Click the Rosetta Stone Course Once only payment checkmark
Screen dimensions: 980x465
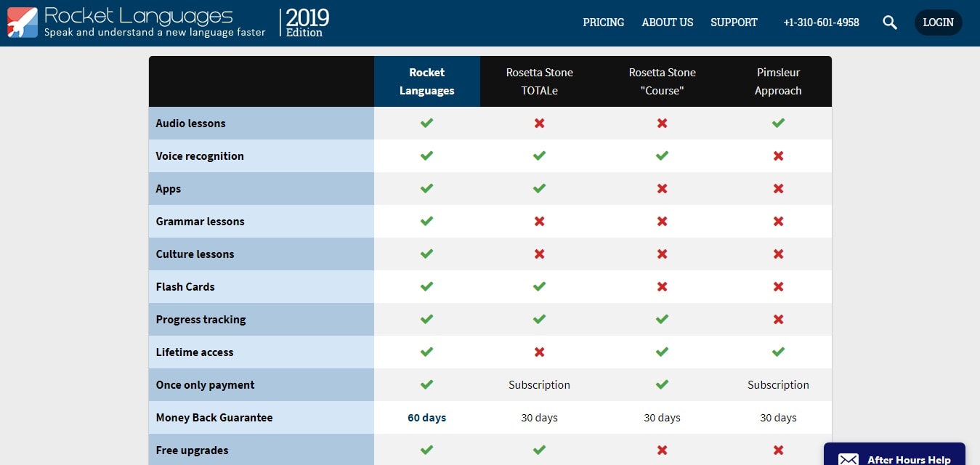[x=662, y=385]
